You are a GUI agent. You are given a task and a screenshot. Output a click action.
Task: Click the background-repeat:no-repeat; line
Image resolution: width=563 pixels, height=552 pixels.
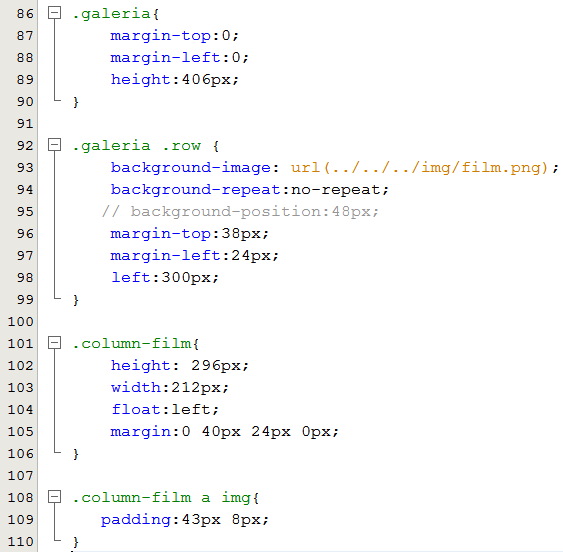[250, 190]
